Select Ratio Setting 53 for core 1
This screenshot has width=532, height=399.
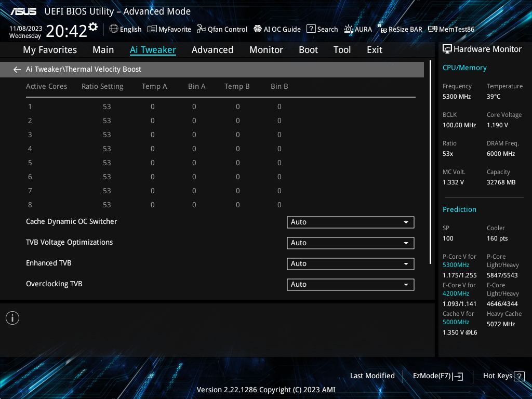(107, 107)
